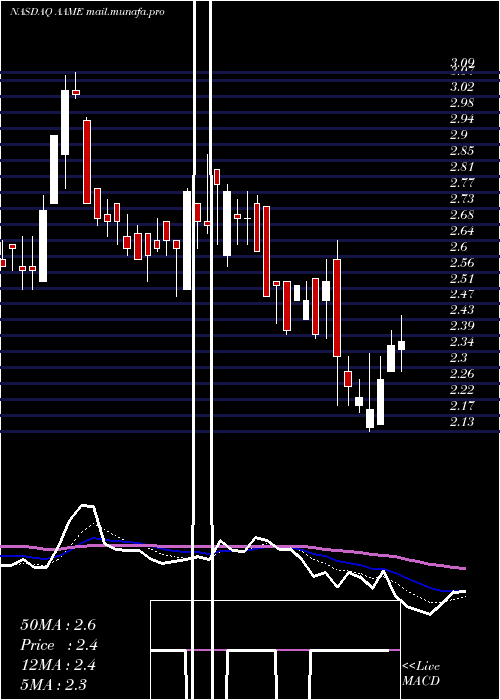Click the 3.02 price axis label
The image size is (500, 700).
tap(462, 87)
